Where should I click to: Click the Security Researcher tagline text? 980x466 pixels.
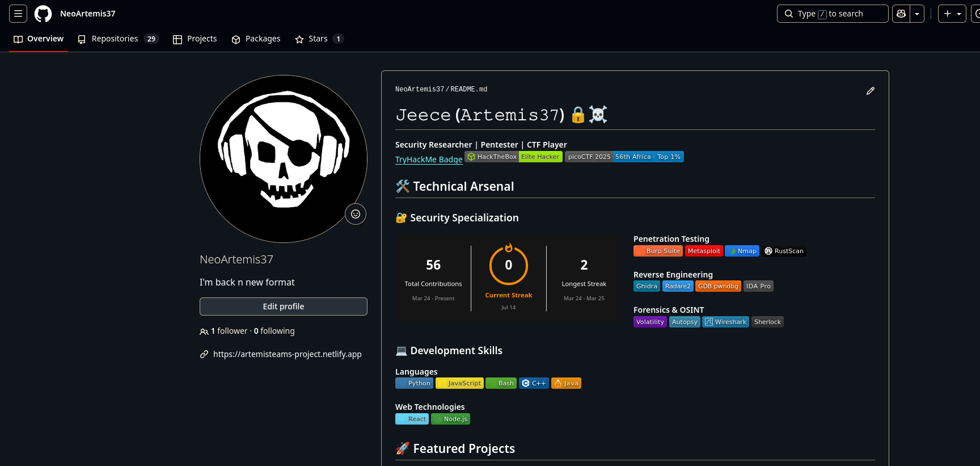click(x=481, y=145)
